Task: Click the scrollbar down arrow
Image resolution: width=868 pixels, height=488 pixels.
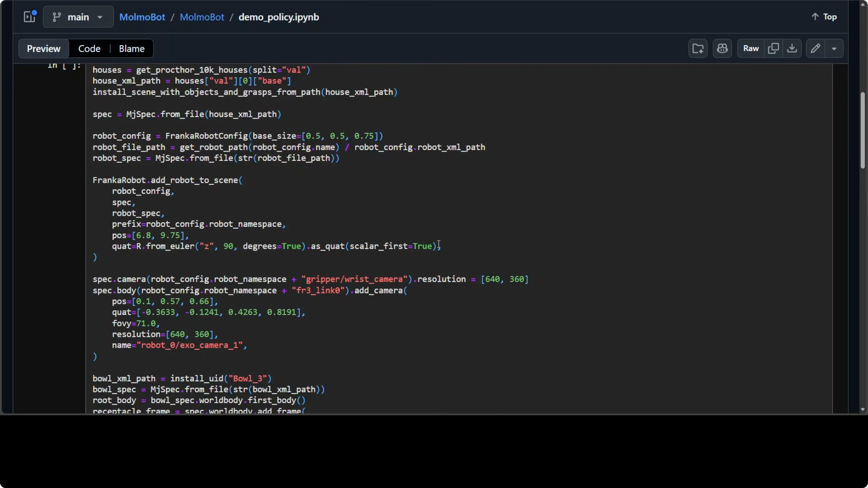Action: [x=862, y=409]
